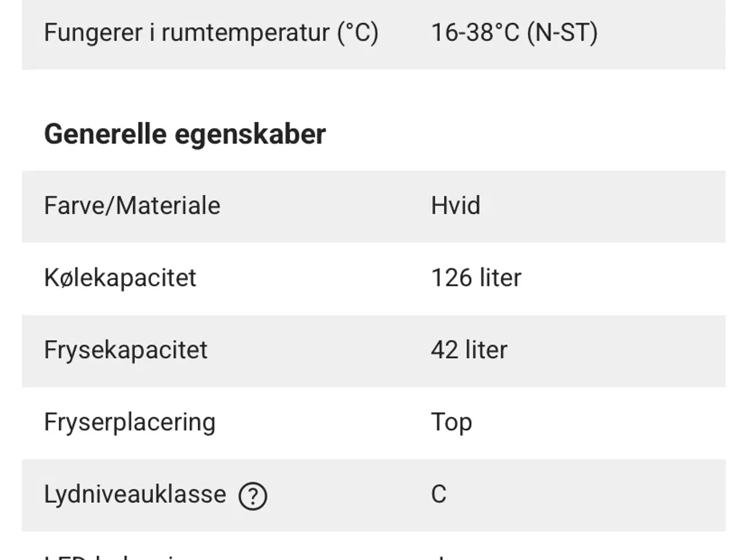Click the Kølekapacitet row label
The image size is (747, 560).
[x=120, y=278]
